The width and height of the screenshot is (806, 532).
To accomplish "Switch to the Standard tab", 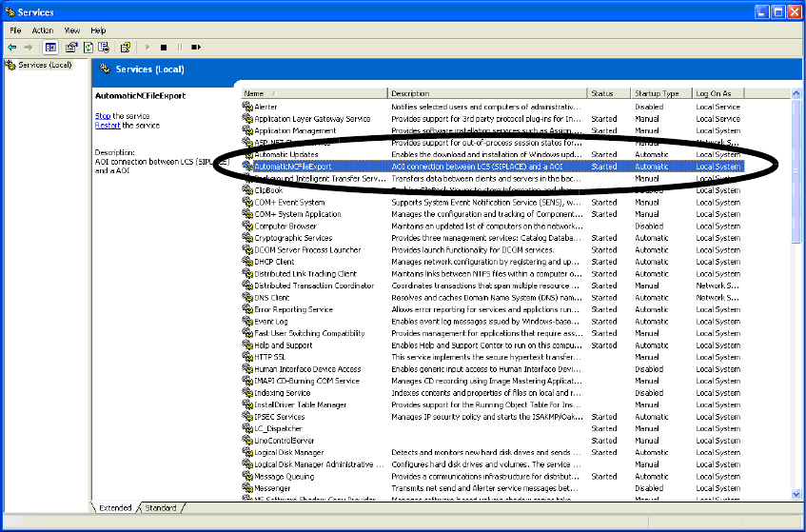I will [161, 507].
